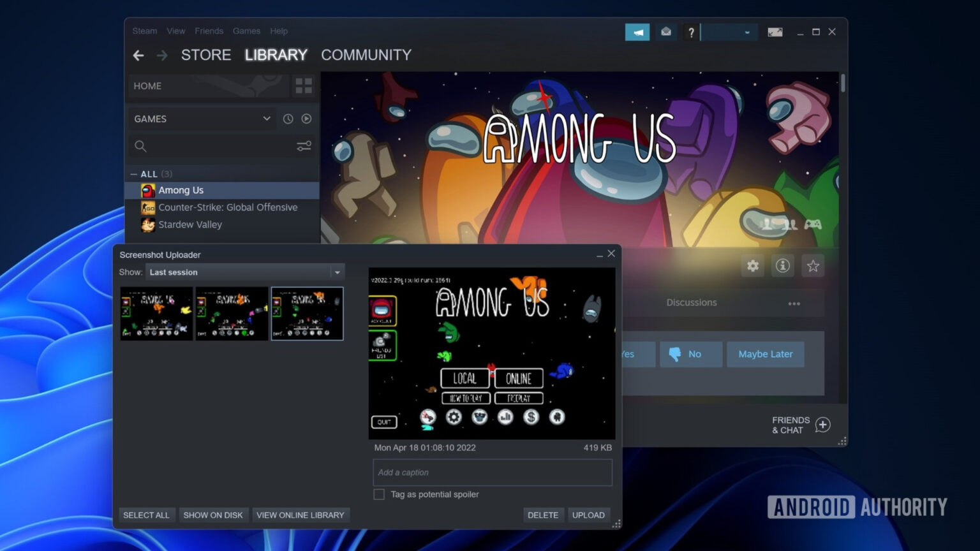
Task: Click the Stardew Valley game icon in list
Action: tap(148, 224)
